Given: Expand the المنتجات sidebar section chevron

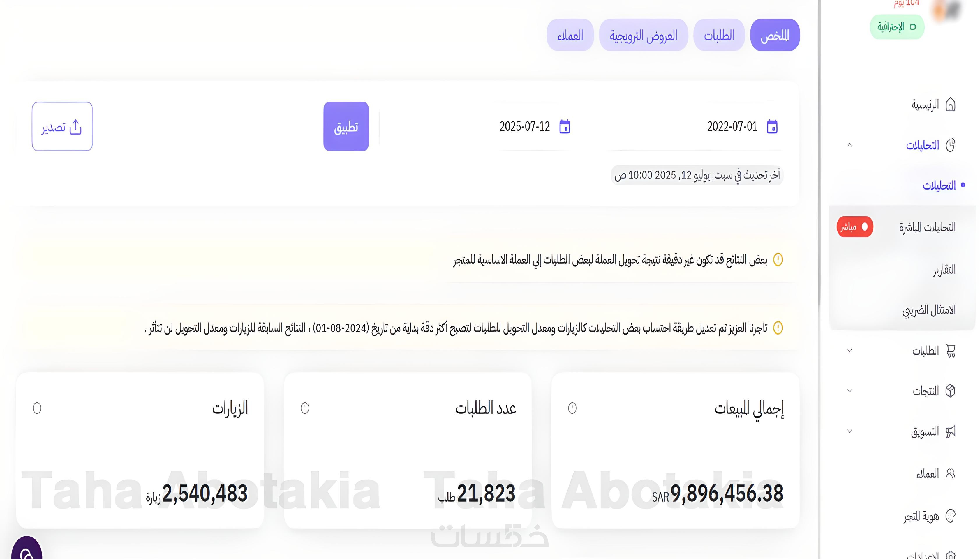Looking at the screenshot, I should [x=849, y=391].
